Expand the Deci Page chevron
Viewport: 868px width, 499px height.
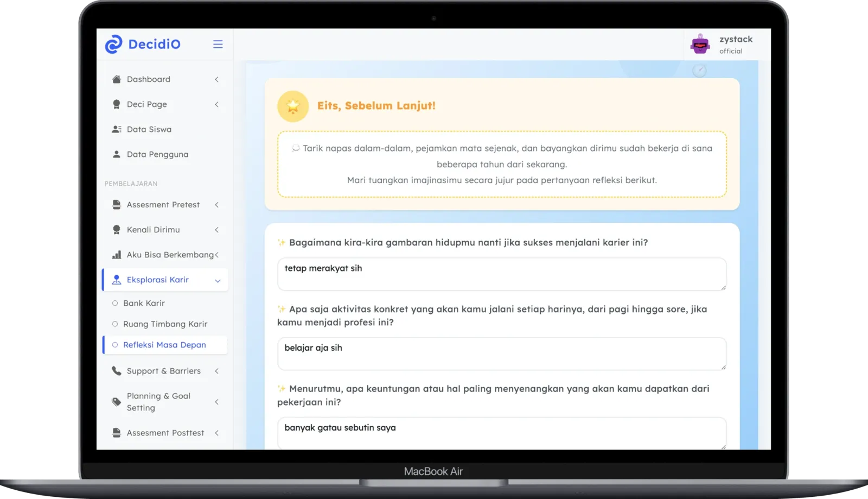[216, 104]
